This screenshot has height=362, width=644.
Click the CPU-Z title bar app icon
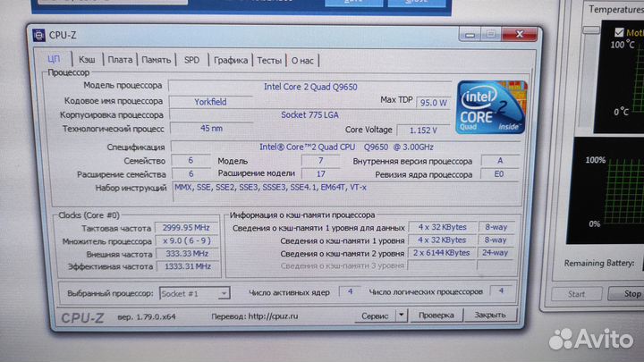(38, 35)
